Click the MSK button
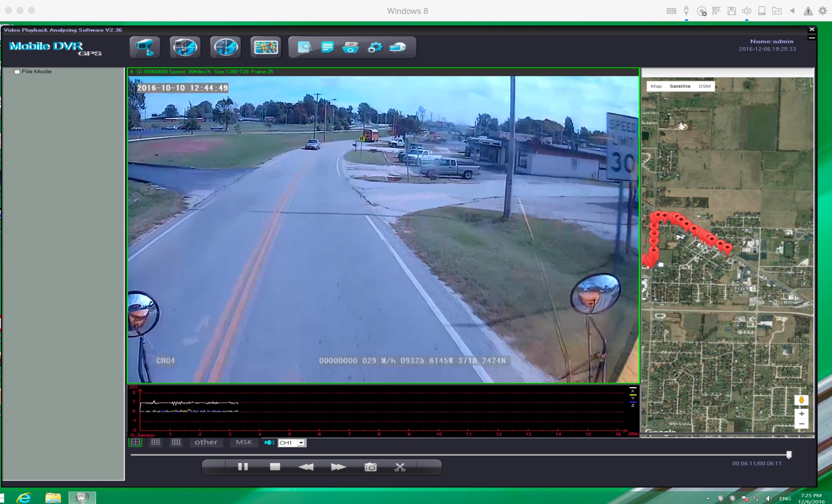832x504 pixels. point(244,442)
